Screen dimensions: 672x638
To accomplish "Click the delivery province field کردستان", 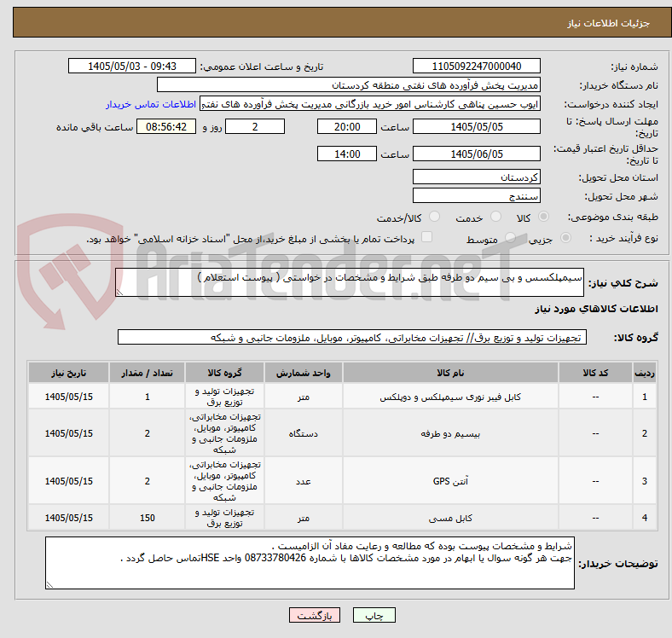I will [476, 177].
